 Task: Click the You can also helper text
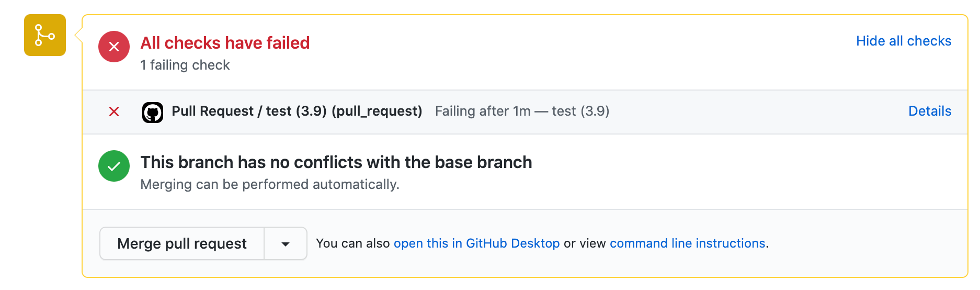(353, 243)
